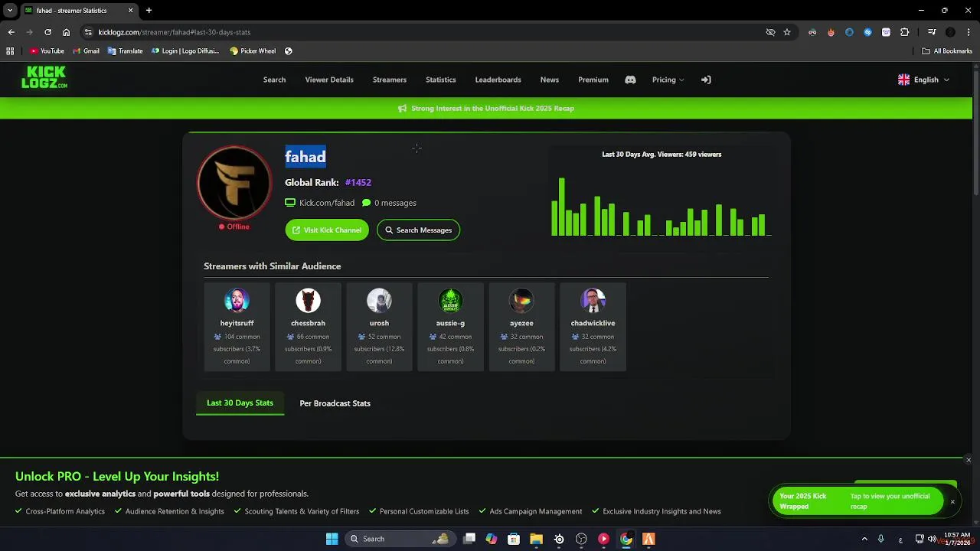Open Translate bookmark

tap(126, 51)
